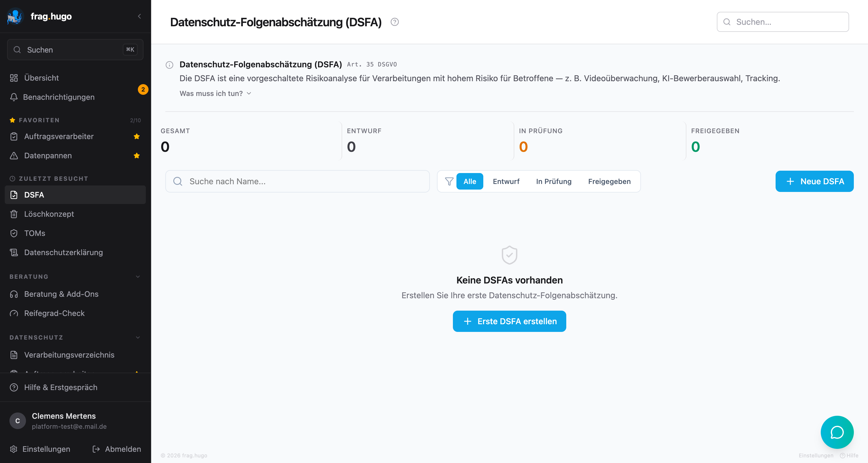
Task: Click the filter funnel icon
Action: click(449, 181)
